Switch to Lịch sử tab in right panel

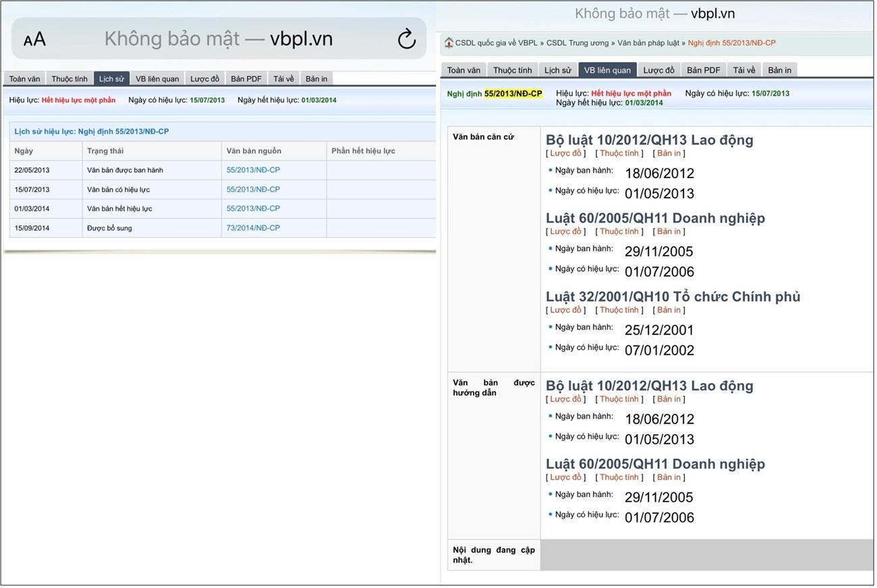click(x=558, y=70)
